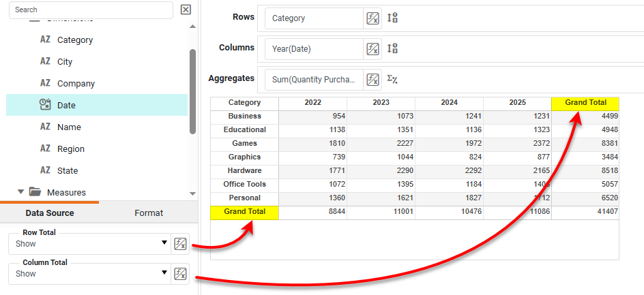Image resolution: width=644 pixels, height=295 pixels.
Task: Click the sort icon in the Columns section
Action: [x=392, y=48]
